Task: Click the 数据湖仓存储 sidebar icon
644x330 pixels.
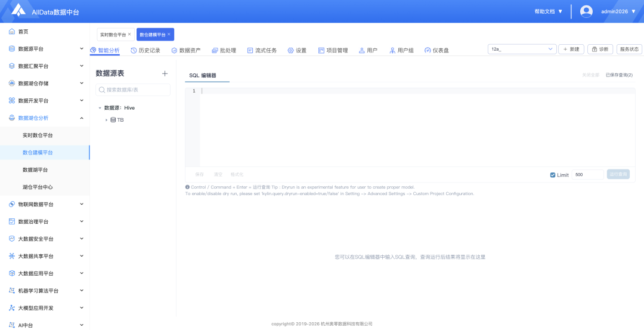Action: pyautogui.click(x=12, y=84)
